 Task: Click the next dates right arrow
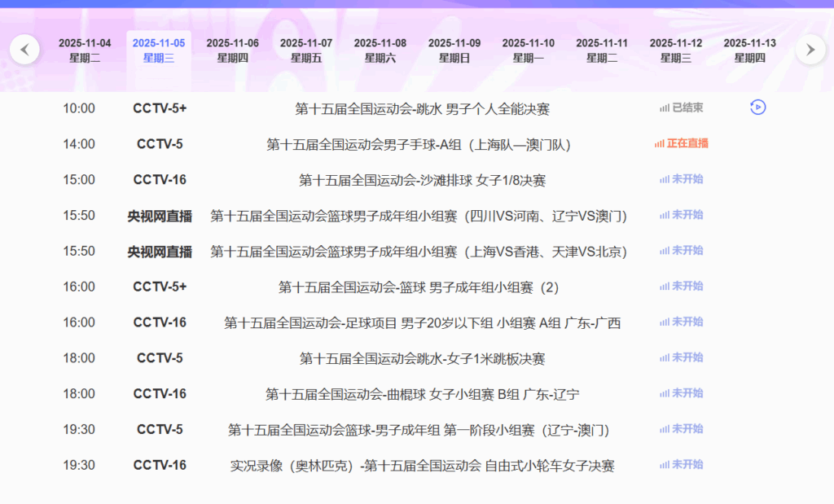coord(810,50)
